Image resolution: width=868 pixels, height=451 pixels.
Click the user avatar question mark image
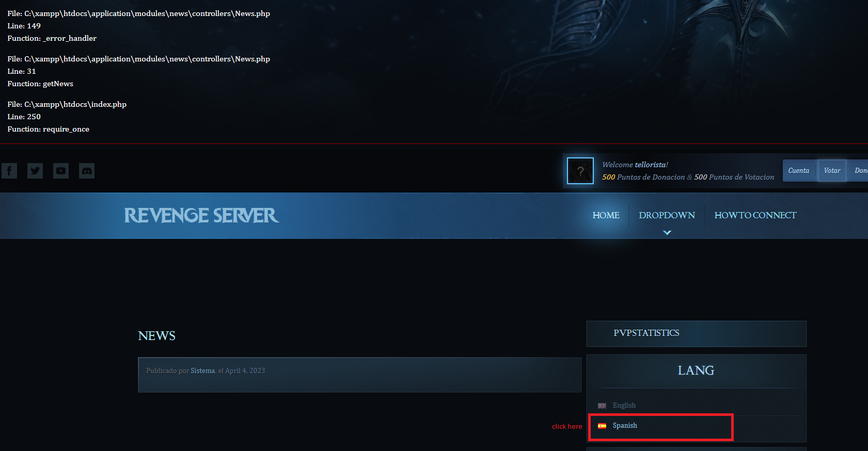click(580, 171)
